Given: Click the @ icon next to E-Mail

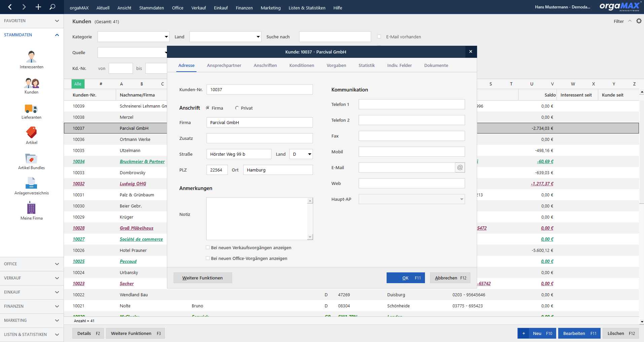Looking at the screenshot, I should pyautogui.click(x=460, y=167).
